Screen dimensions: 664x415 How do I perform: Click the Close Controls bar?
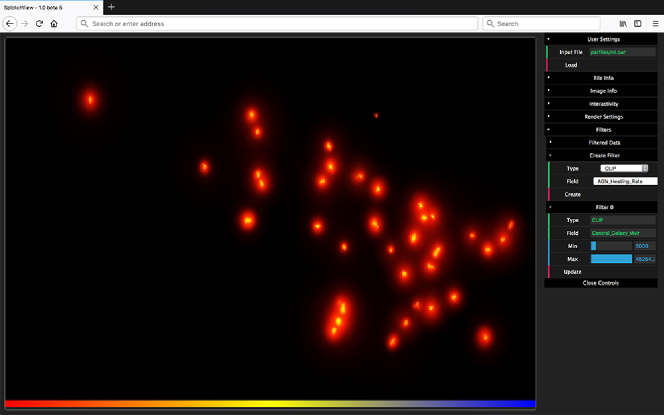tap(600, 283)
